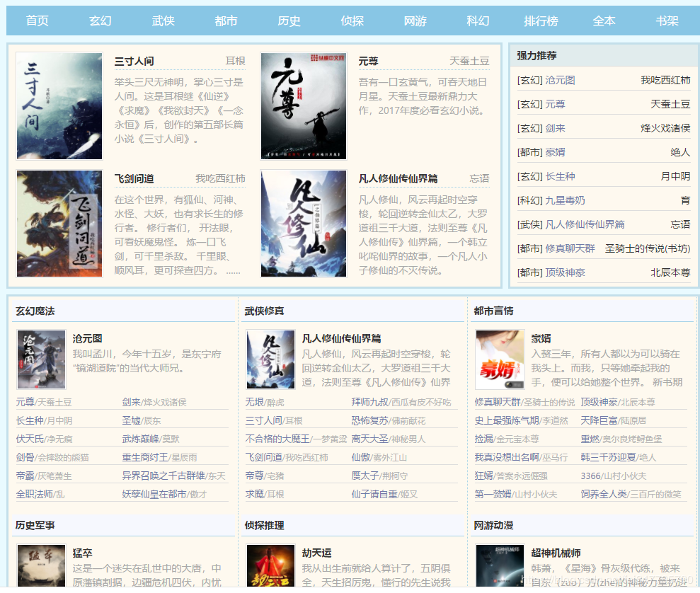Open 剑来 in the 强力推荐 list

pos(555,129)
